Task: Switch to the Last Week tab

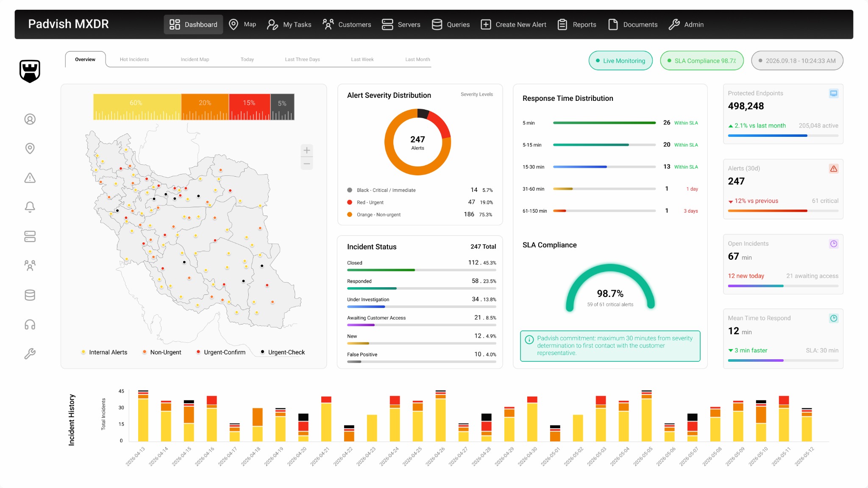Action: (x=362, y=60)
